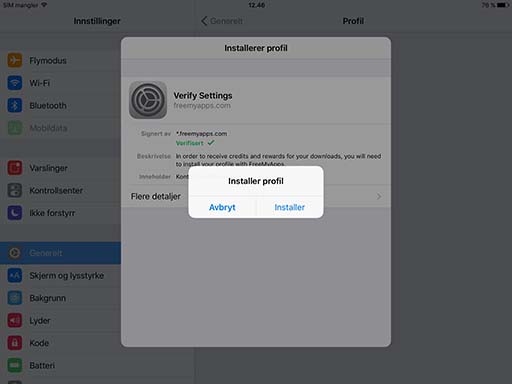Select the Batteri row label
This screenshot has height=384, width=512.
click(42, 365)
